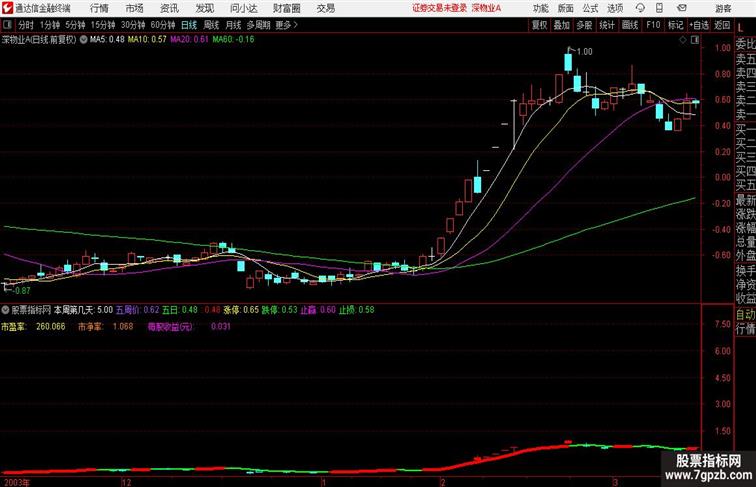Open the 交易 menu
This screenshot has width=756, height=487.
click(x=325, y=8)
